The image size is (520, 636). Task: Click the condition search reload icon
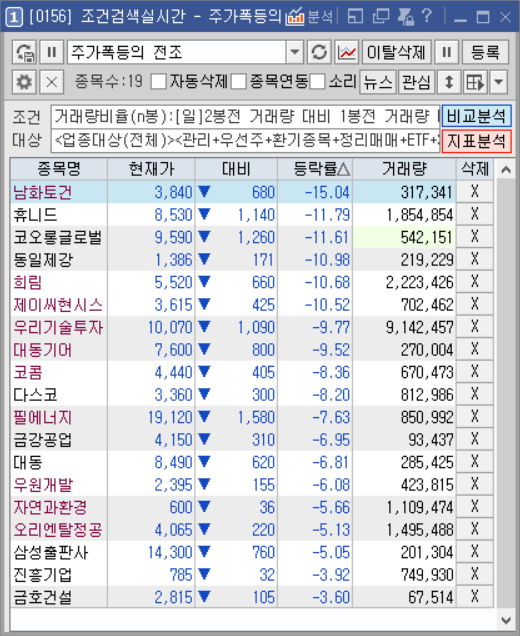24,52
